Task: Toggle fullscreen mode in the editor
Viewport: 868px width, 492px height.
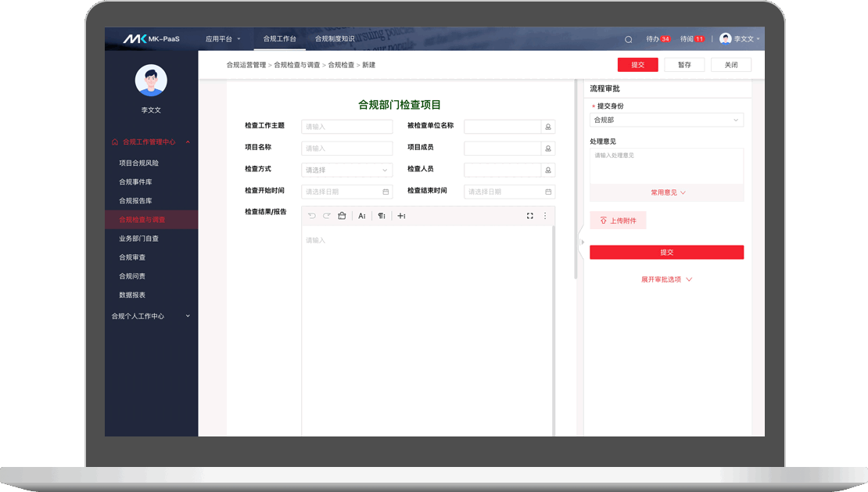Action: click(x=529, y=216)
